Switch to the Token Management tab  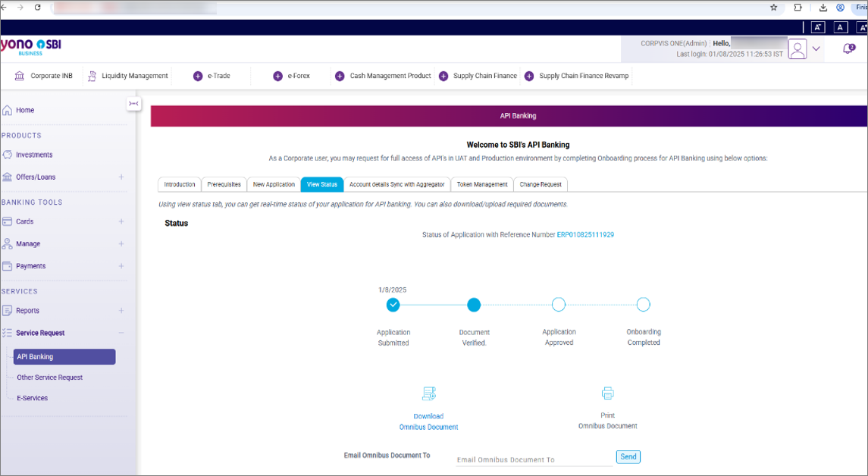pos(482,184)
